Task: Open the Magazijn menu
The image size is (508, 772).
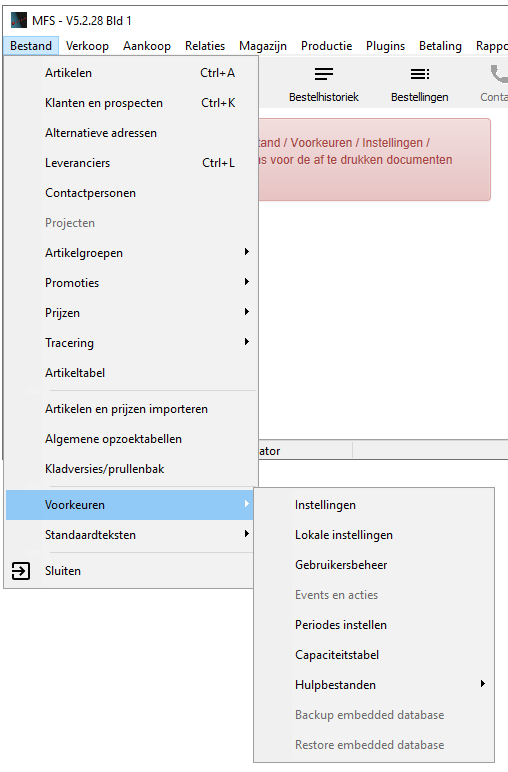Action: (263, 46)
